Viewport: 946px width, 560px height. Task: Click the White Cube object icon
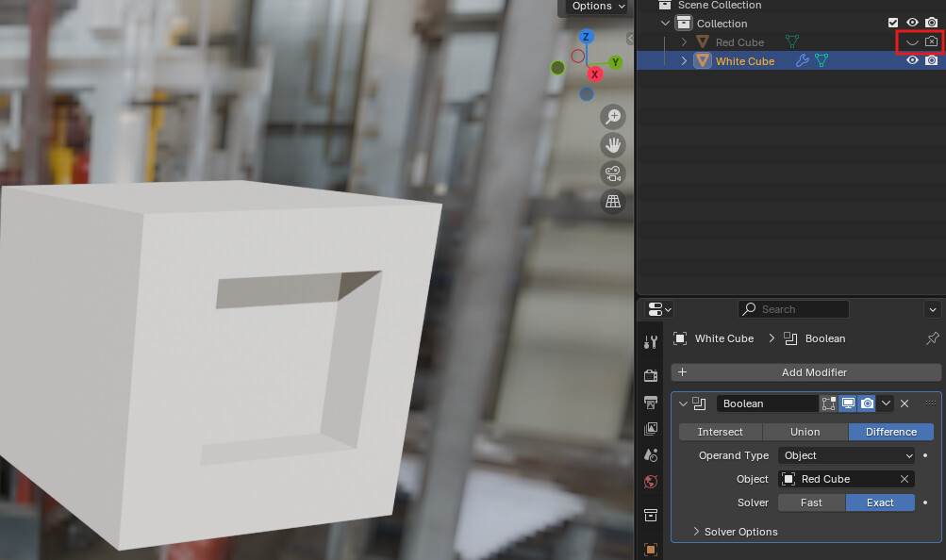pos(703,61)
